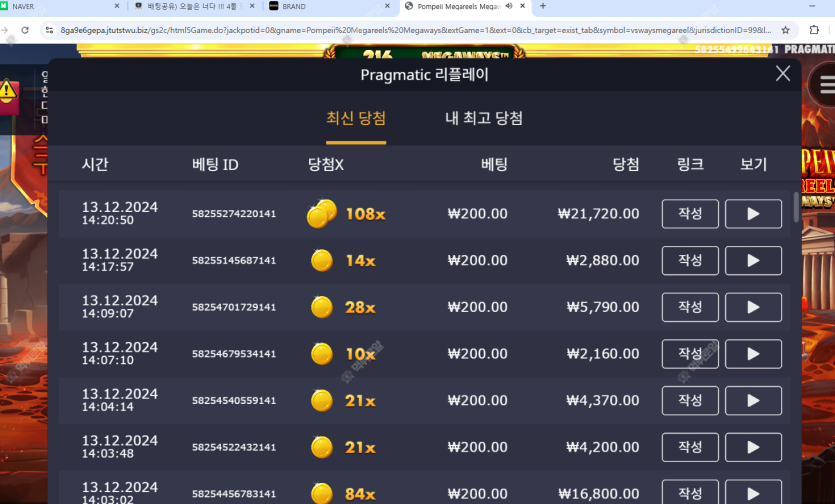Close the Pragmatic 리플레이 dialog
This screenshot has height=504, width=835.
(783, 74)
